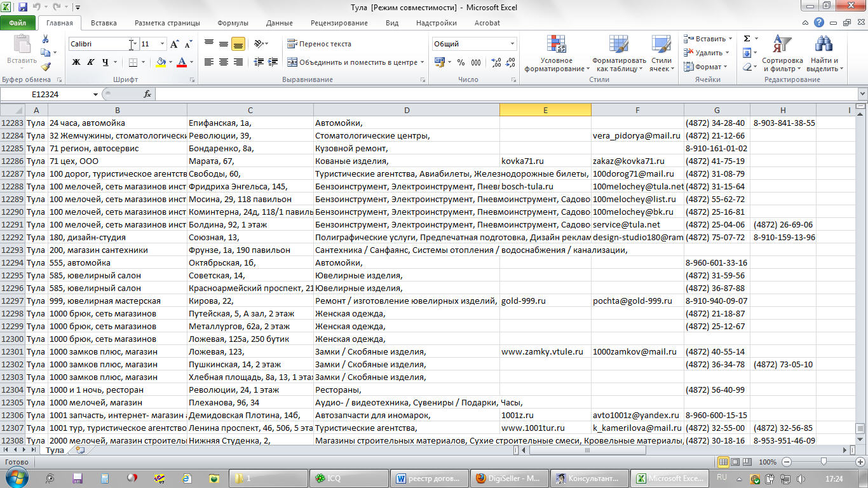Click into the formula bar input
This screenshot has width=868, height=488.
[x=506, y=94]
